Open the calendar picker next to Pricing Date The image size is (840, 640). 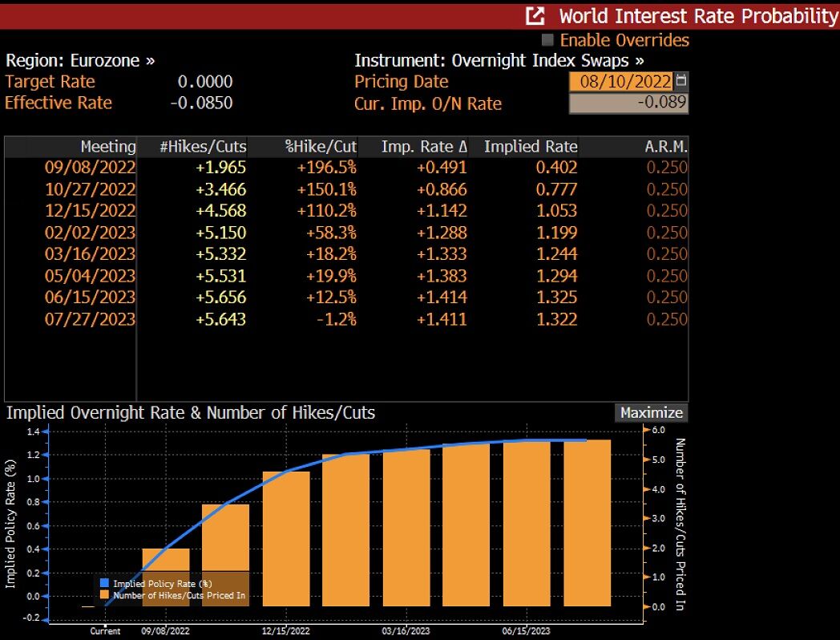pos(681,81)
